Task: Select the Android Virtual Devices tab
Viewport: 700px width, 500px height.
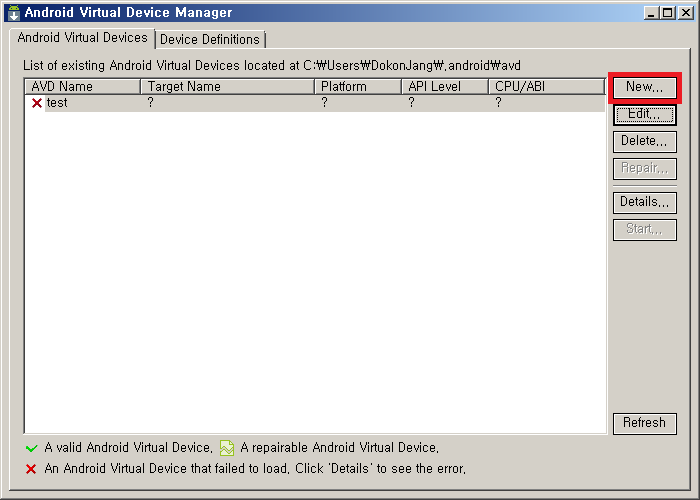Action: pyautogui.click(x=82, y=38)
